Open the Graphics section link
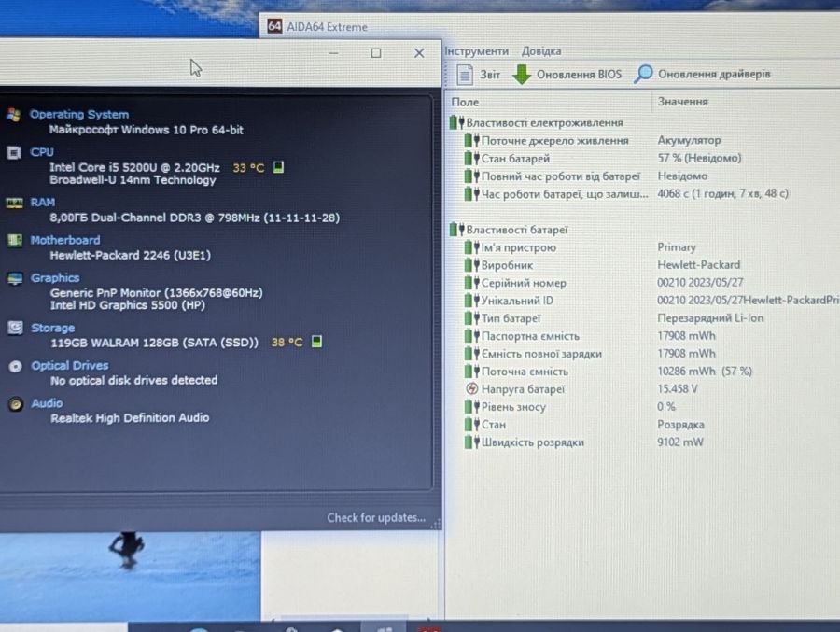The image size is (840, 632). (55, 277)
